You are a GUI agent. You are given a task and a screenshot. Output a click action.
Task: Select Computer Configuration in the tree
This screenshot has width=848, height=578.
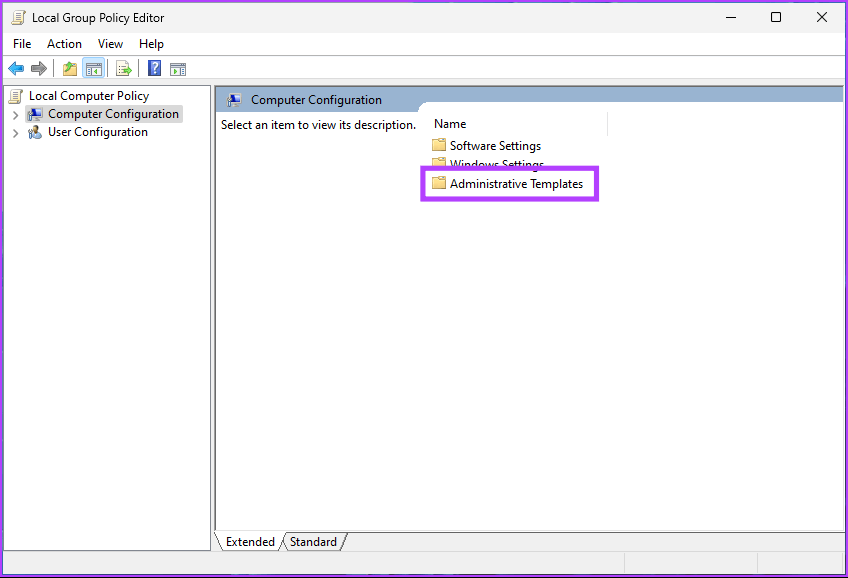113,114
